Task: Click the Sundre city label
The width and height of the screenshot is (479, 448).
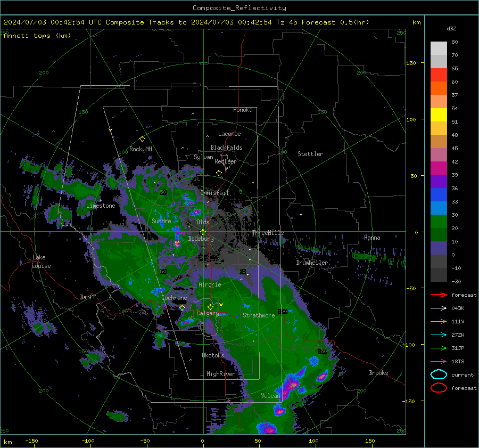Action: (x=161, y=221)
